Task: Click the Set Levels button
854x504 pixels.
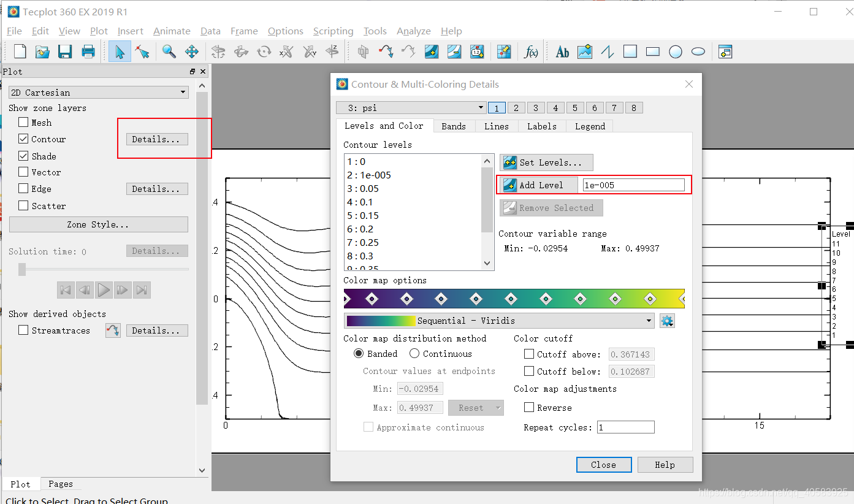Action: pyautogui.click(x=546, y=162)
